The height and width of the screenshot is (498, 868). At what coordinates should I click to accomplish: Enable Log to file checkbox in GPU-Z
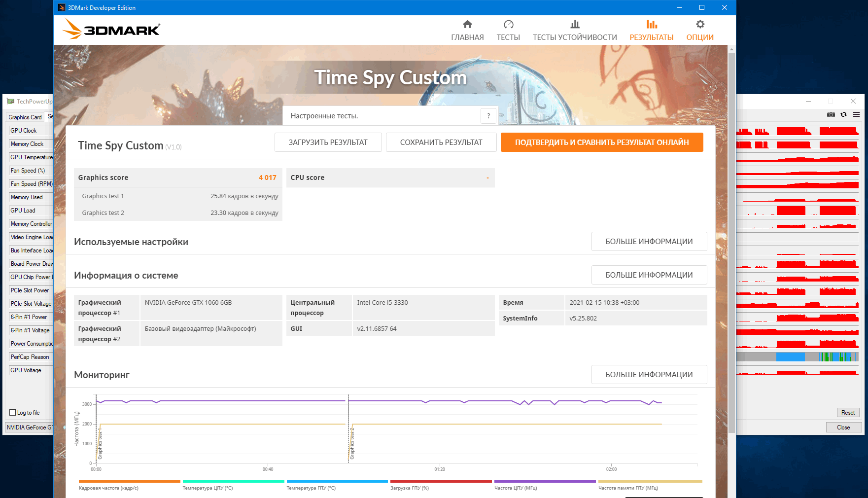point(13,413)
